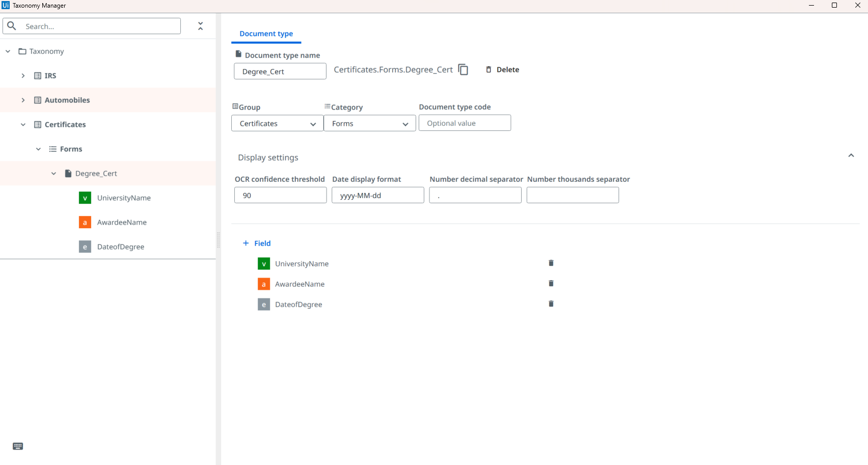Click green UniversityName icon in field list
Image resolution: width=868 pixels, height=465 pixels.
point(264,264)
